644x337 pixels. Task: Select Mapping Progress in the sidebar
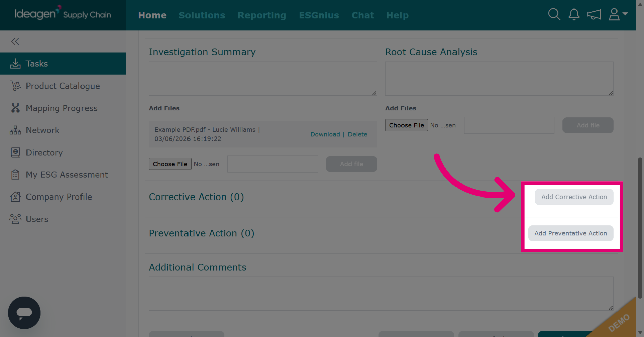63,108
